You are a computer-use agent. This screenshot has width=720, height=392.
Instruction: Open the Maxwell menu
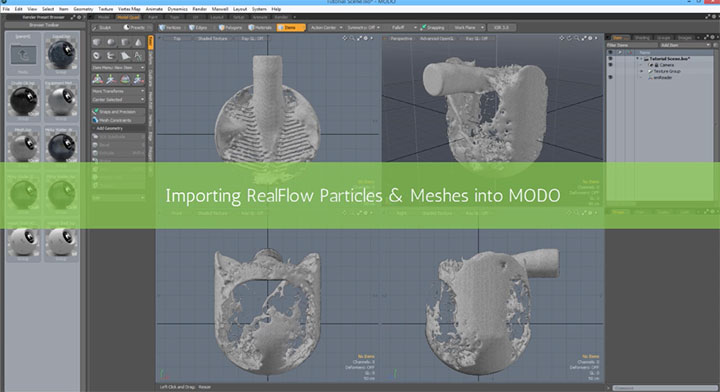[219, 9]
